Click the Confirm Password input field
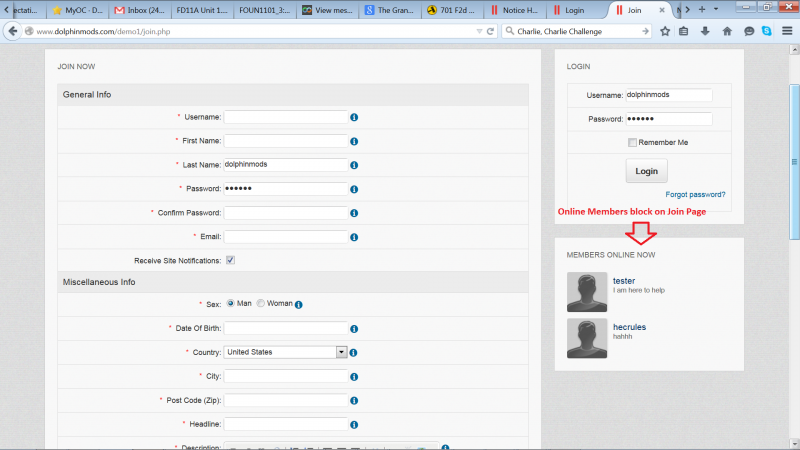The image size is (800, 450). click(x=286, y=213)
